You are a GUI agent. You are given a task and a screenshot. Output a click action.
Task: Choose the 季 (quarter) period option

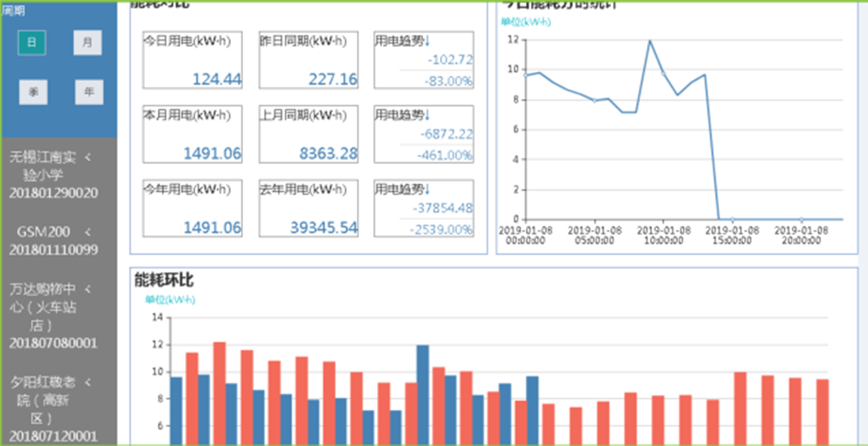tap(32, 91)
